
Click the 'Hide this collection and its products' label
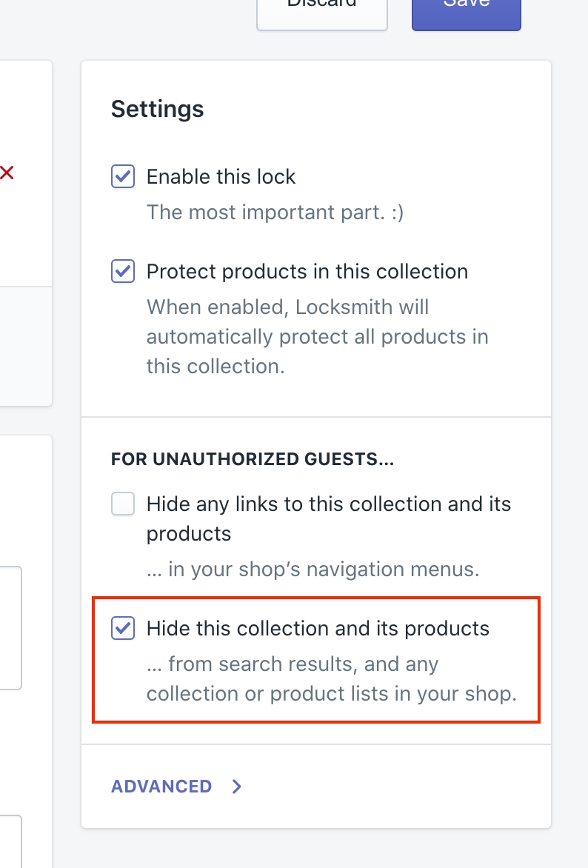[318, 629]
